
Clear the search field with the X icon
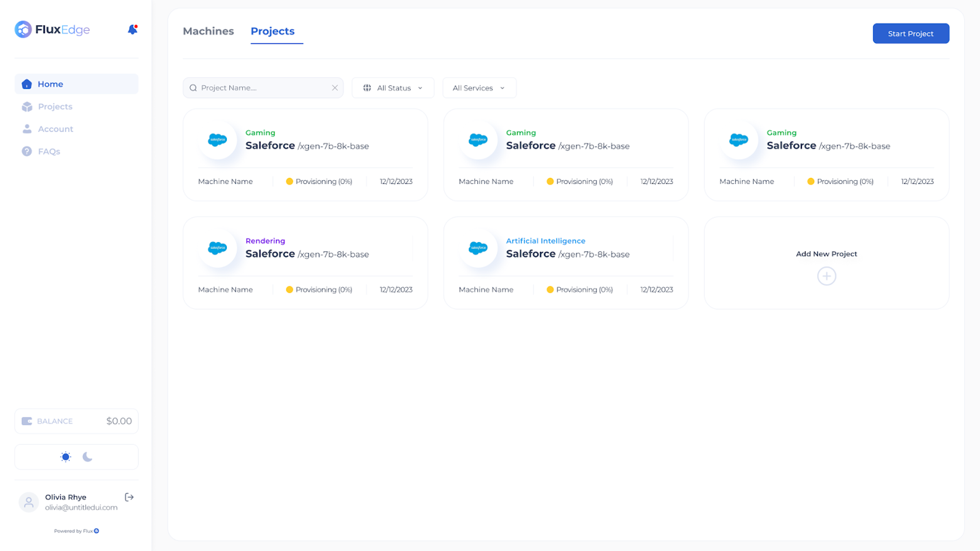click(335, 88)
